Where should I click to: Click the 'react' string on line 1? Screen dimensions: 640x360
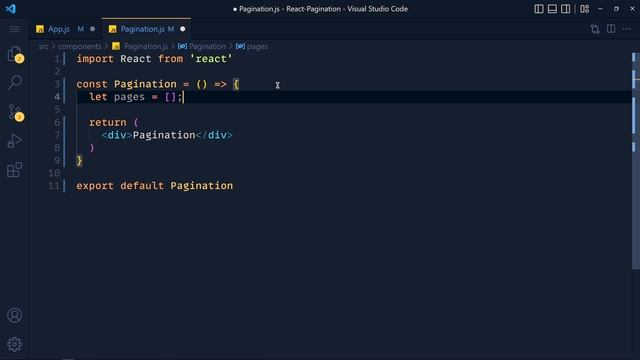tap(211, 59)
